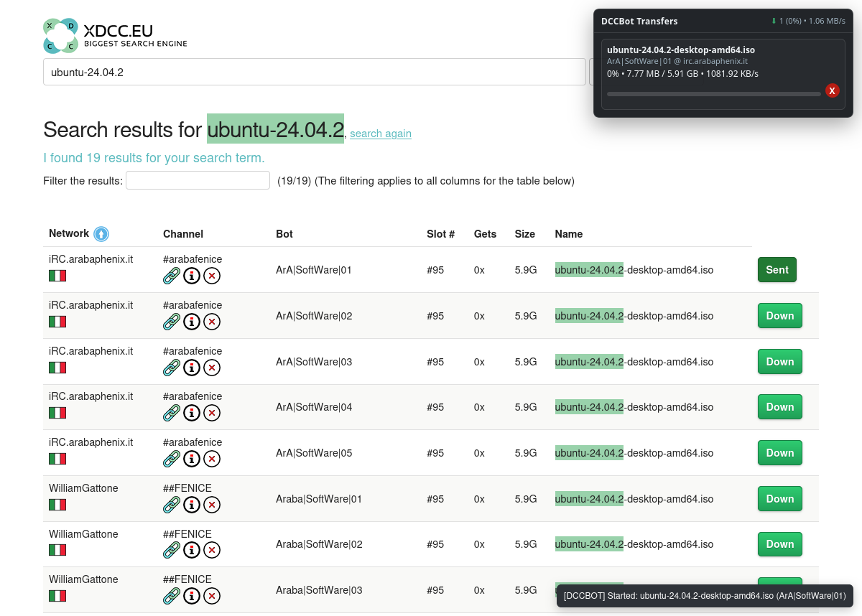
Task: Open the info icon in ArA|SoftWare|01 row
Action: (x=192, y=276)
